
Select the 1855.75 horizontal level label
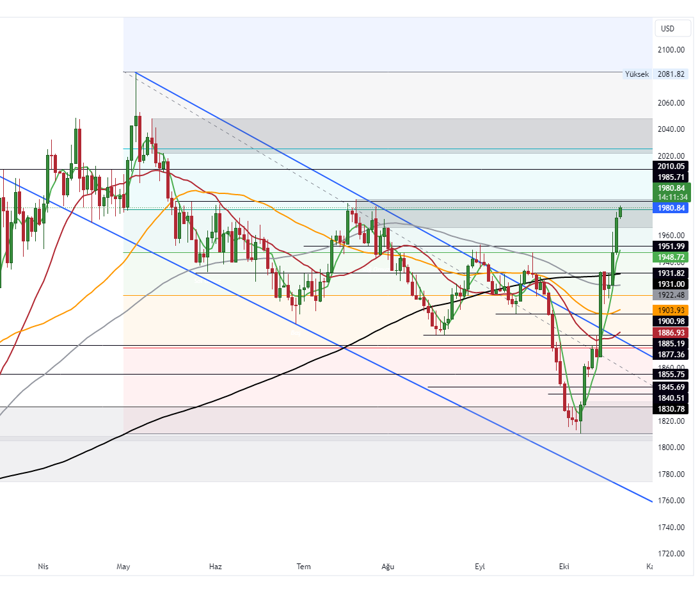[671, 375]
